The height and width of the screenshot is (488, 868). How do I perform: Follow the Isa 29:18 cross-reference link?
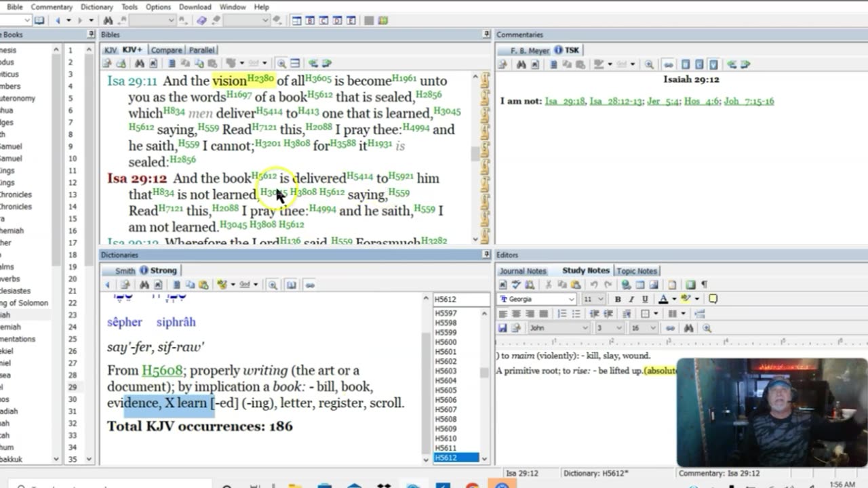[x=564, y=101]
